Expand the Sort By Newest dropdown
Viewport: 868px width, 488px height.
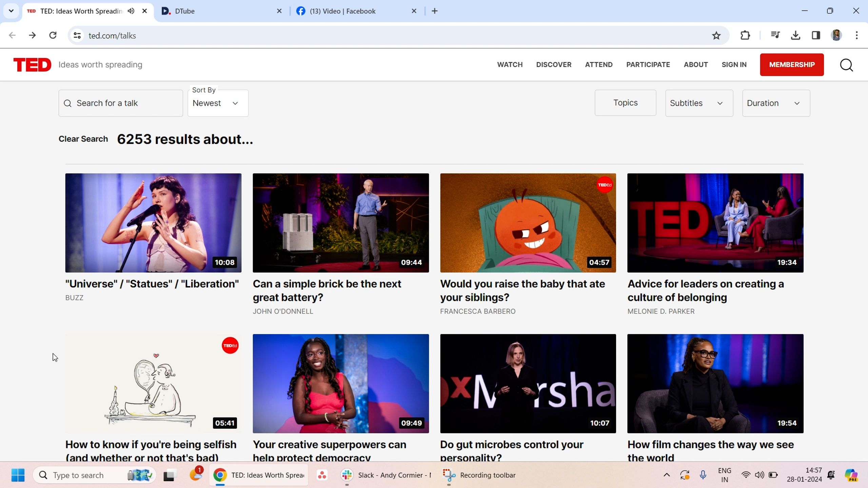218,103
